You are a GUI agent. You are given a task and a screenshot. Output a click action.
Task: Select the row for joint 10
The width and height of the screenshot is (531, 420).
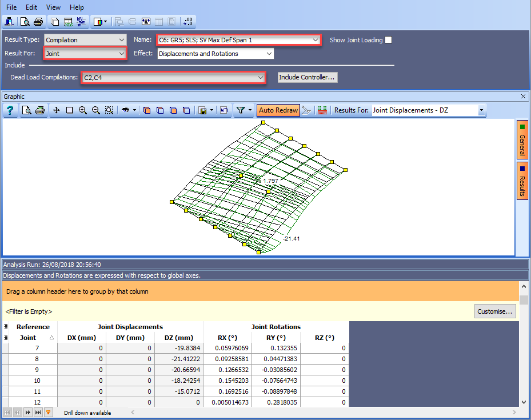(175, 381)
